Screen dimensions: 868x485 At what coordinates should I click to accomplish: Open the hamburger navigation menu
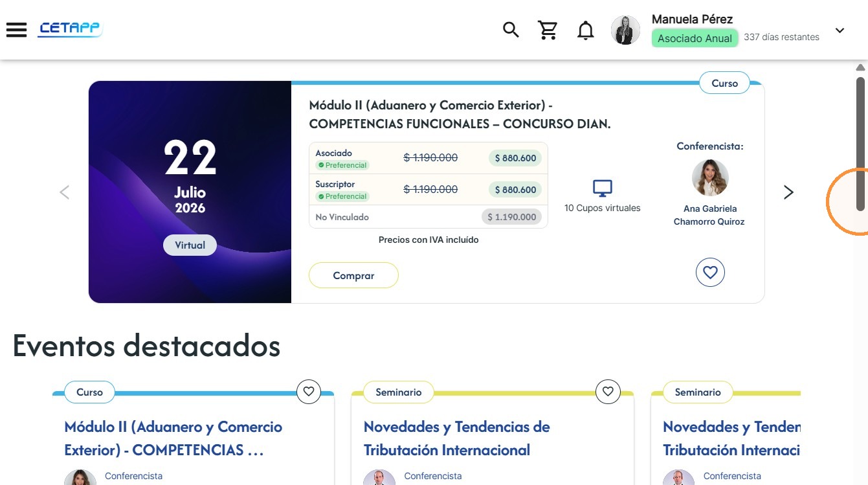pyautogui.click(x=16, y=30)
